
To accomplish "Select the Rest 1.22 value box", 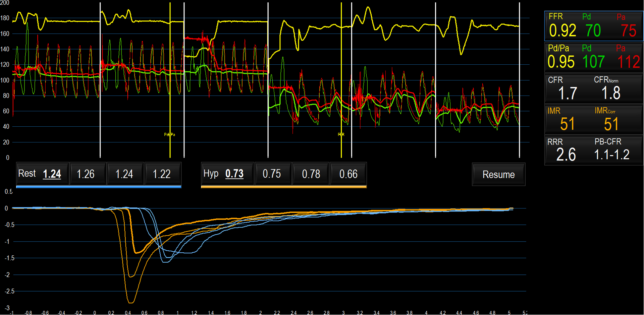I will click(163, 174).
